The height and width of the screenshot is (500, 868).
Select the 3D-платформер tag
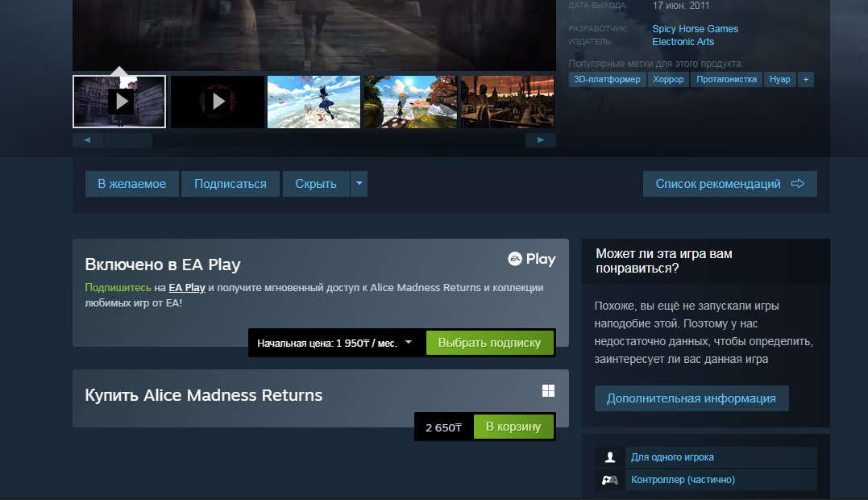607,79
